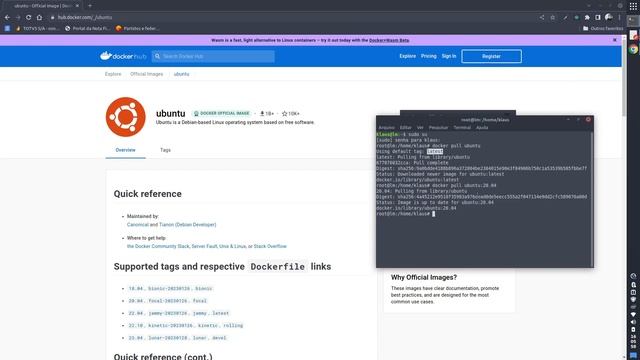Open the Docker Community Slack link
The height and width of the screenshot is (360, 640).
(x=158, y=247)
